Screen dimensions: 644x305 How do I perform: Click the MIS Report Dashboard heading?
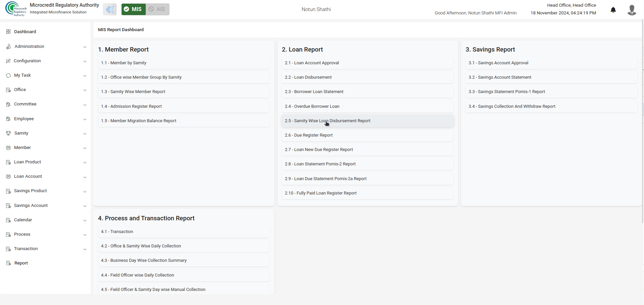(x=121, y=30)
